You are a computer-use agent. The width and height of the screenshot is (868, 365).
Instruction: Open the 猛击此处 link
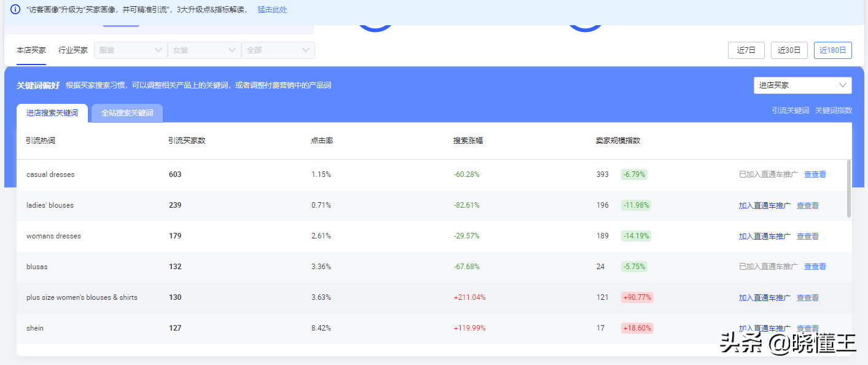[272, 10]
